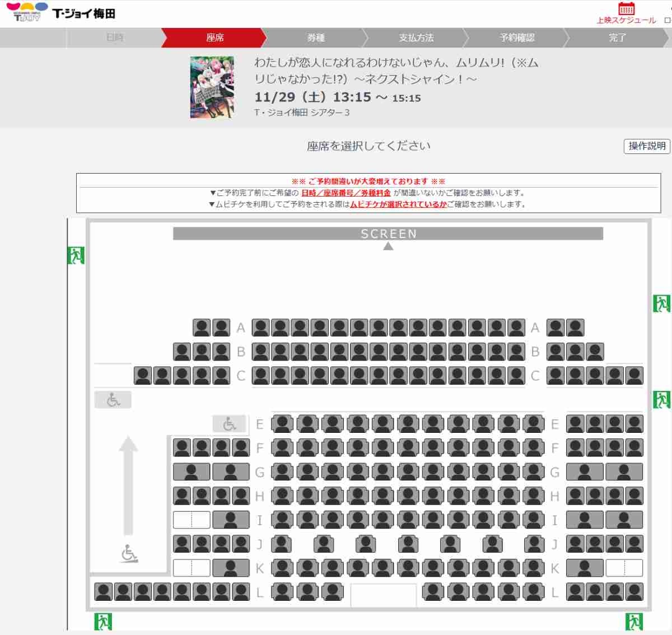Click the 完了 step tab
The height and width of the screenshot is (635, 672).
tap(617, 38)
